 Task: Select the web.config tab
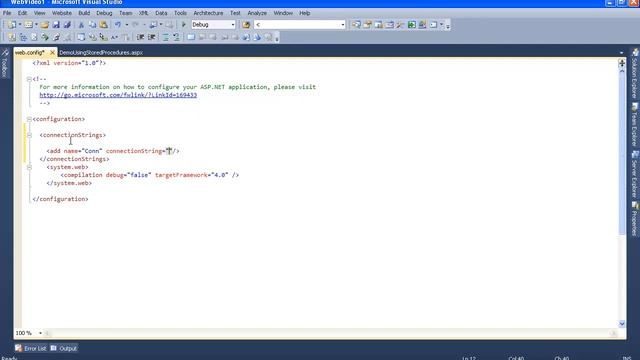pyautogui.click(x=30, y=53)
